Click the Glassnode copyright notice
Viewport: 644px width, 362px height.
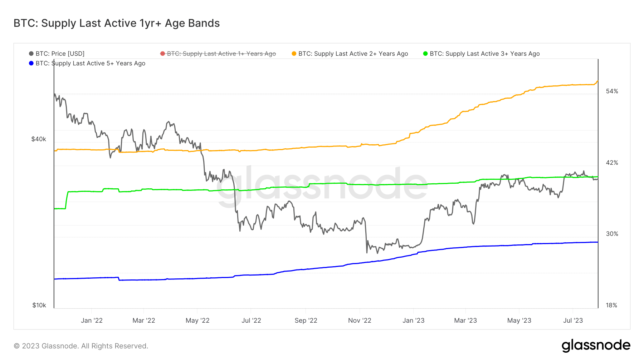(81, 346)
